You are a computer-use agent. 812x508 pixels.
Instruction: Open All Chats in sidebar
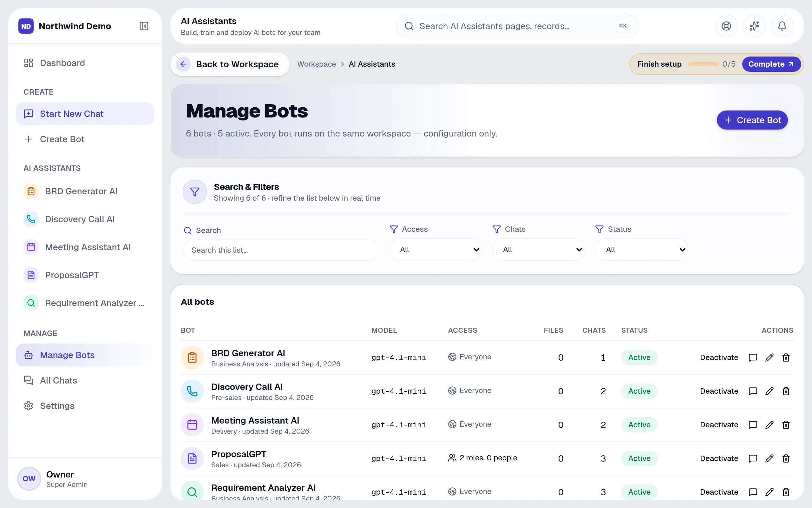(85, 380)
